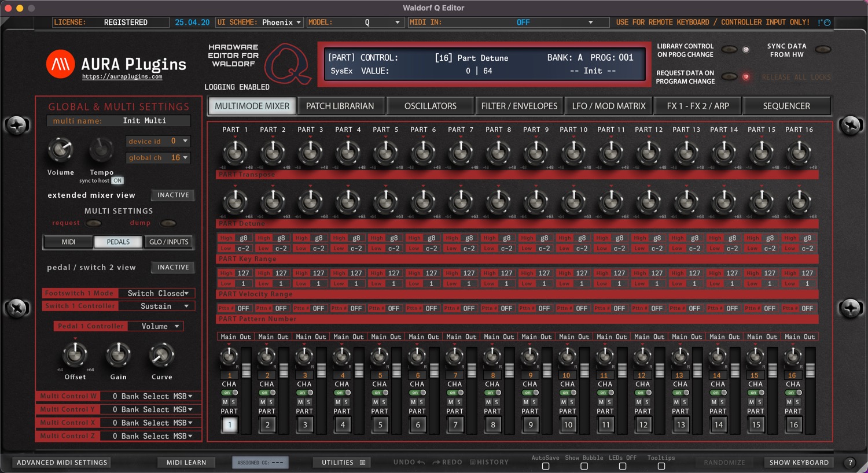Viewport: 868px width, 473px height.
Task: Click the channel 7 pan knob
Action: coord(455,356)
